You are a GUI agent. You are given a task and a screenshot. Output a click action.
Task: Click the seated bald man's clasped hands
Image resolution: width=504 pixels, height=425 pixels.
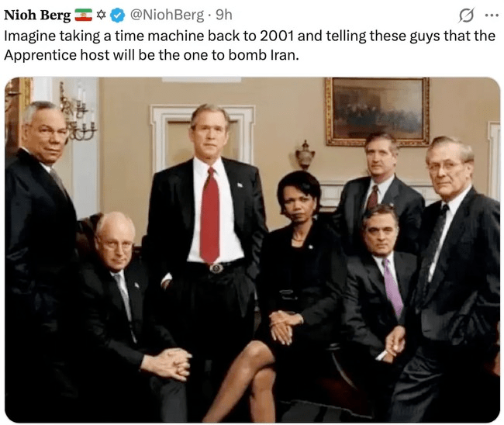coord(168,363)
